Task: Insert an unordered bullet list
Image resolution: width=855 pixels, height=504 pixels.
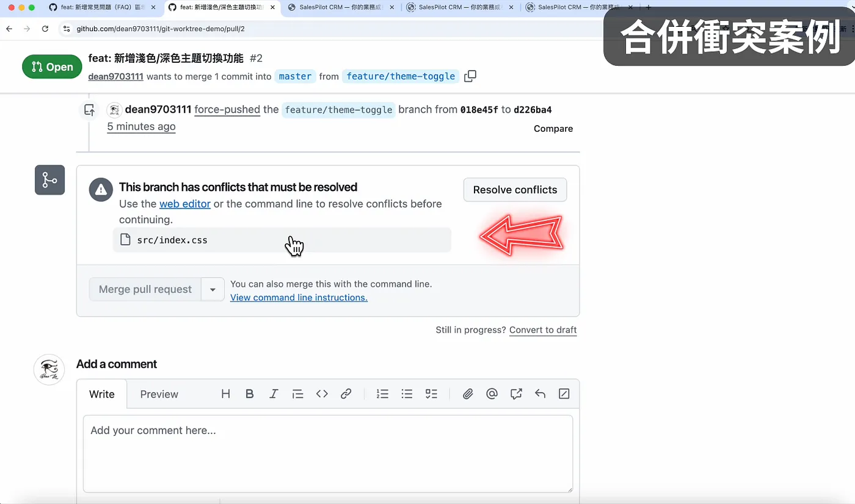Action: click(407, 394)
